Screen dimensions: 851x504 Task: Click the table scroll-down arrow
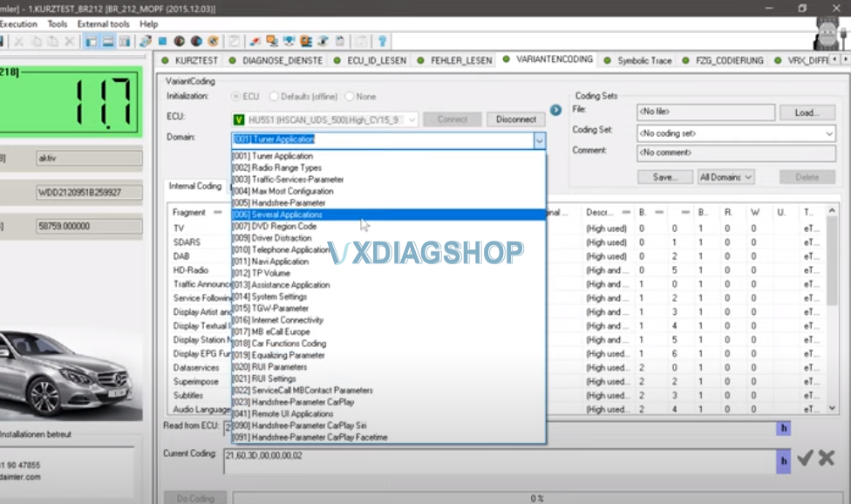832,408
